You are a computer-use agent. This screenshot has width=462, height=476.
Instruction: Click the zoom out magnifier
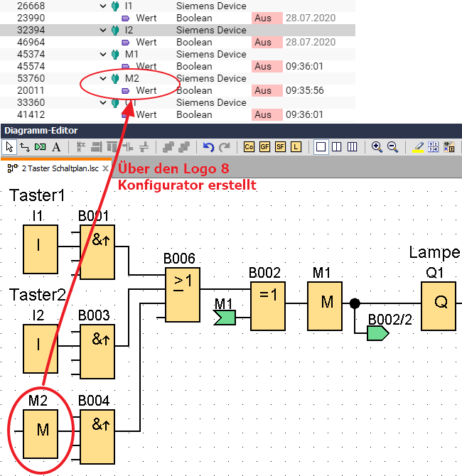pos(392,147)
